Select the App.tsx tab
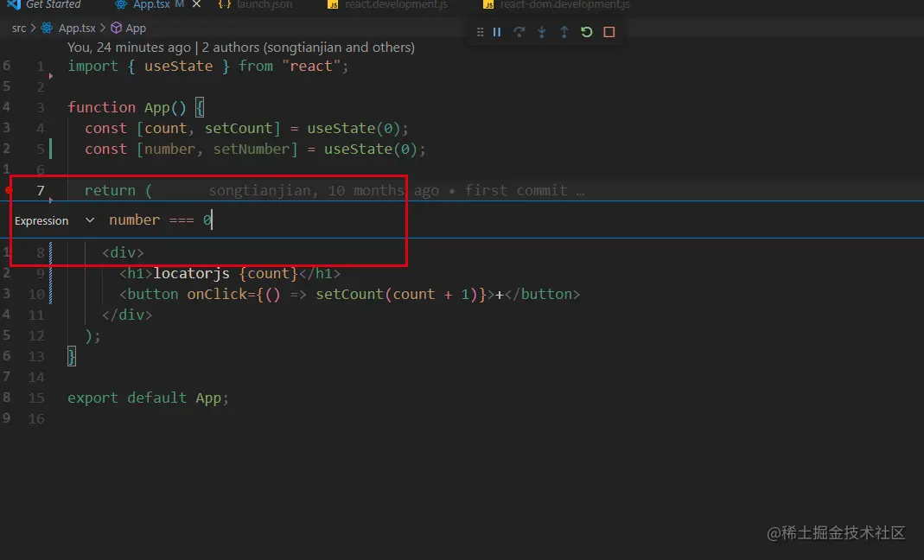Screen dimensions: 924x560 [x=151, y=4]
